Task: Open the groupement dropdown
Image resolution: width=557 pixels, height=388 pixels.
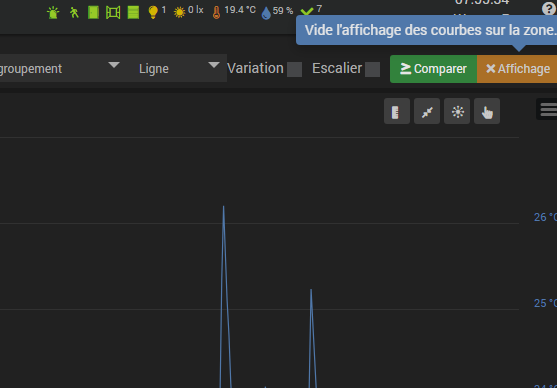Action: pos(60,68)
